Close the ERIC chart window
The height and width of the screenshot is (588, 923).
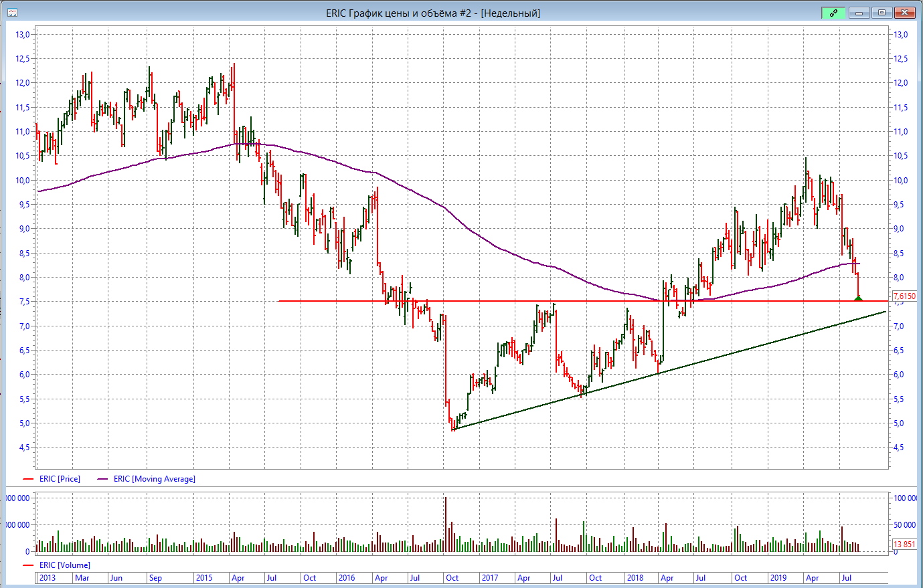[905, 13]
